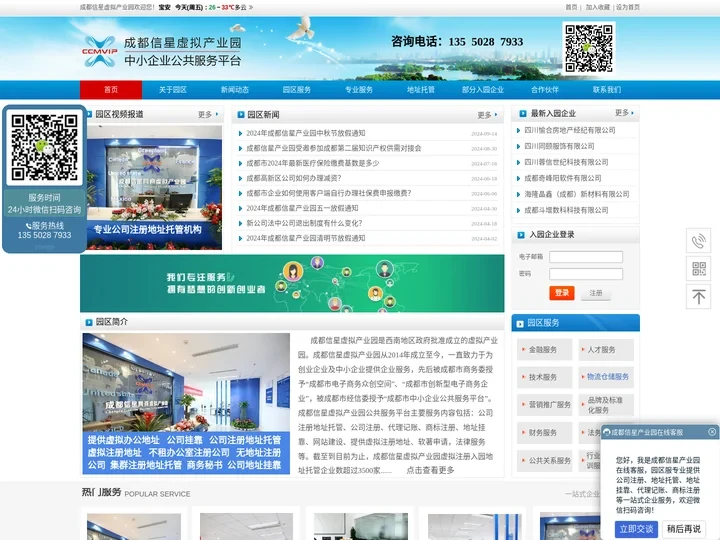This screenshot has height=540, width=720.
Task: Open company 四川同颐服饰有限公司
Action: (x=559, y=146)
